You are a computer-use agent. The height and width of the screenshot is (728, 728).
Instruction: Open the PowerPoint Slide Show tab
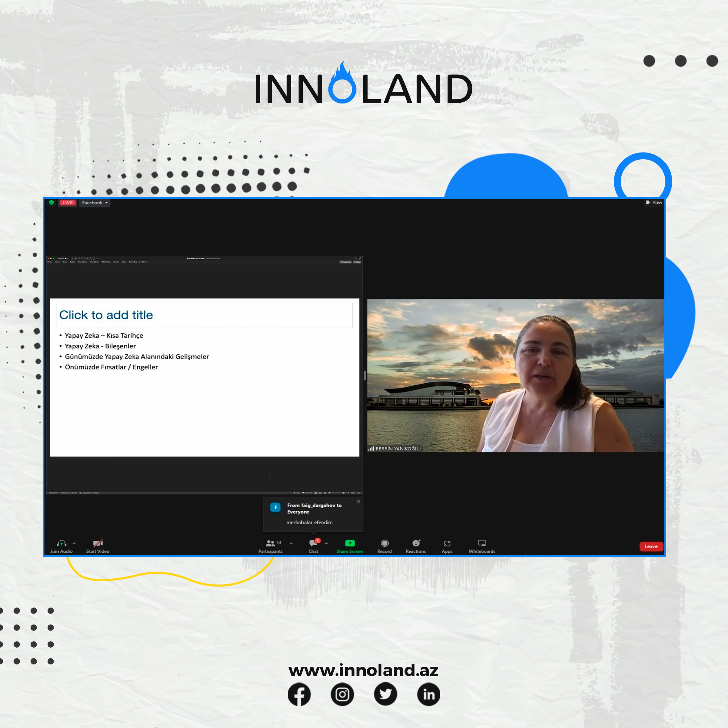tap(106, 262)
